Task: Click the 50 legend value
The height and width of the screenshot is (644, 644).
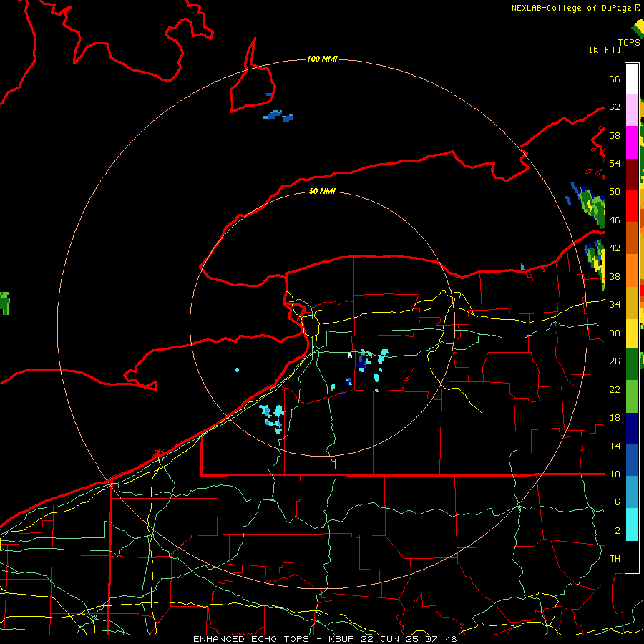Action: [x=615, y=192]
